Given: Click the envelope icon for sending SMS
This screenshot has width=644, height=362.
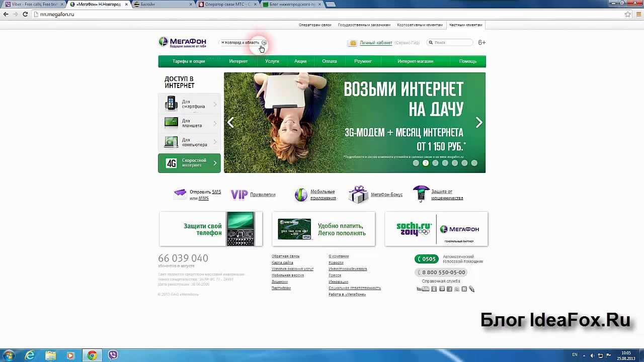Looking at the screenshot, I should (x=180, y=194).
